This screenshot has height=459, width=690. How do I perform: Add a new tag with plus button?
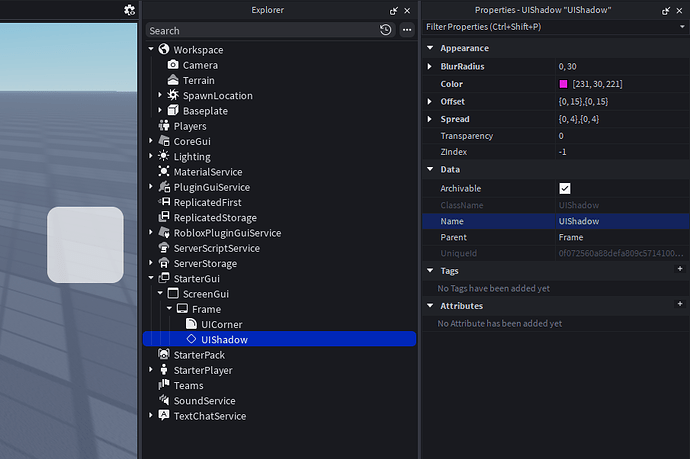680,268
